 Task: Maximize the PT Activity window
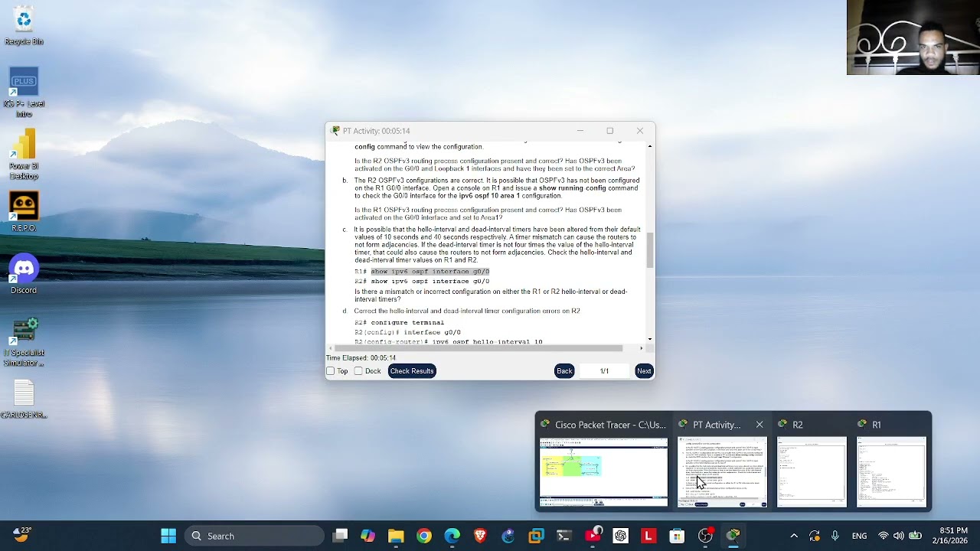[x=610, y=131]
